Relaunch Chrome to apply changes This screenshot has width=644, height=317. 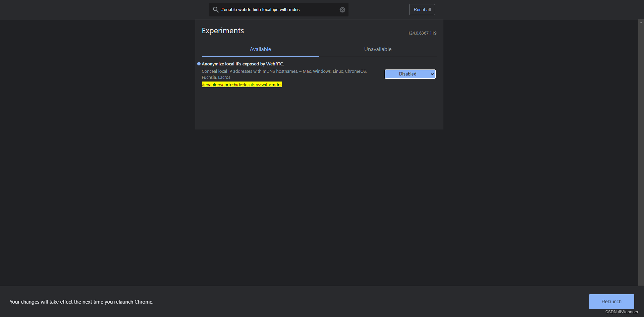pyautogui.click(x=611, y=302)
